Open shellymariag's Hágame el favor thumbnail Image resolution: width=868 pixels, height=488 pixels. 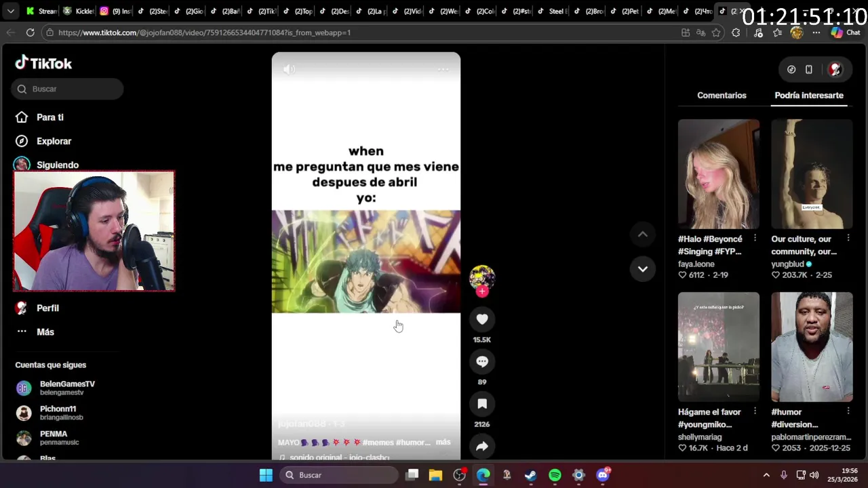(x=719, y=347)
